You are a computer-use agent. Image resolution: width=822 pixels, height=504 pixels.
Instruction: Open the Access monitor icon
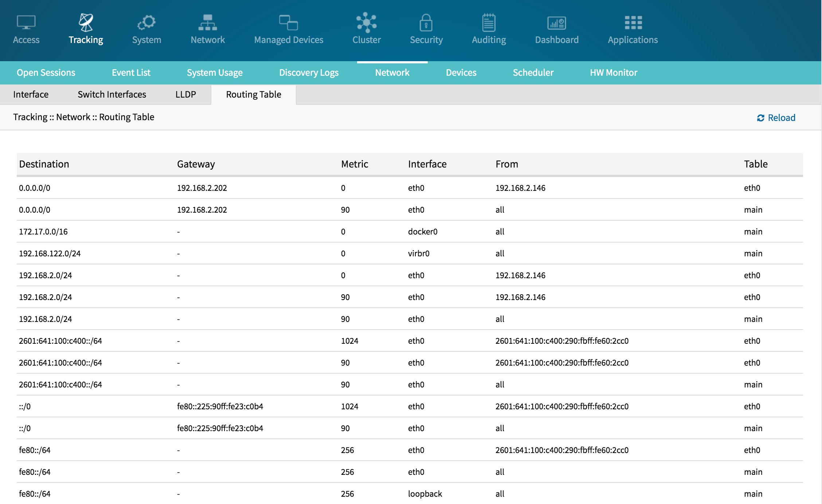pos(26,23)
